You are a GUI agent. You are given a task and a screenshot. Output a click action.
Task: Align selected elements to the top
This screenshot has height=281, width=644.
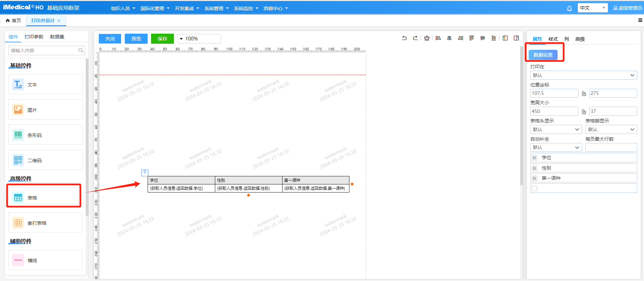tap(471, 38)
